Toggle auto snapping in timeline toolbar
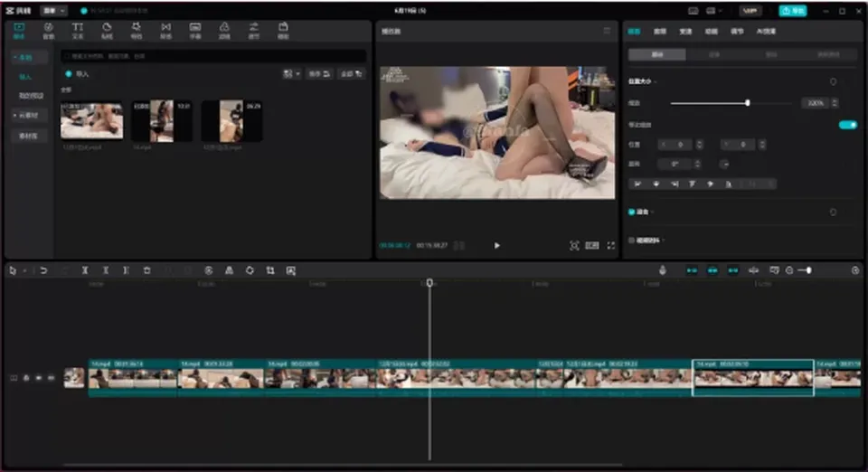Viewport: 868px width, 472px height. pyautogui.click(x=712, y=270)
